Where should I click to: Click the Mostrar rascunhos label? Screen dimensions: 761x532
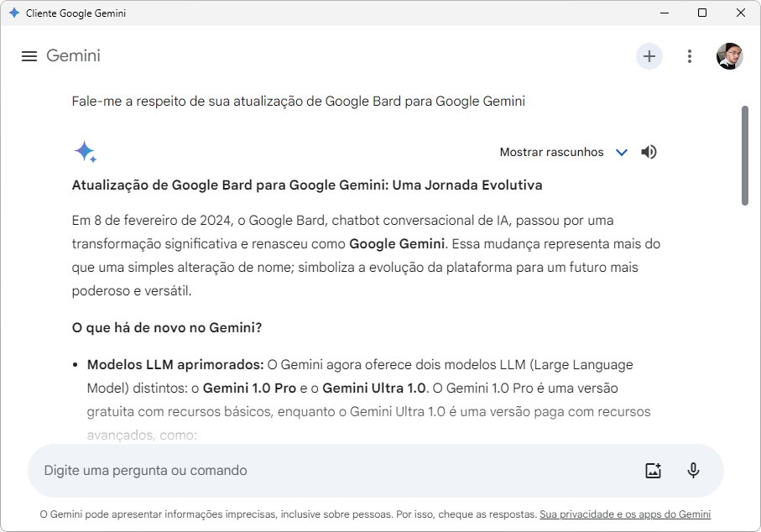tap(551, 152)
